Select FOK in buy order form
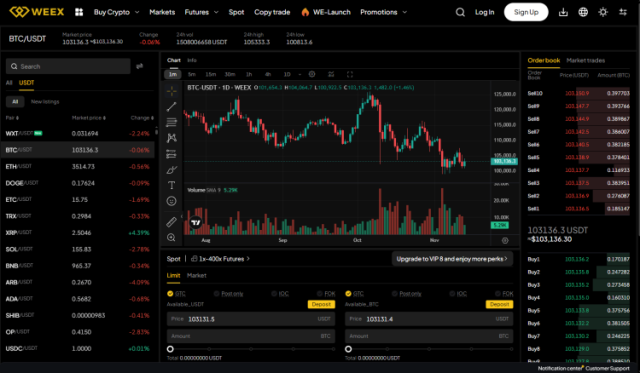Screen dimensions: 640x373 (x=326, y=293)
